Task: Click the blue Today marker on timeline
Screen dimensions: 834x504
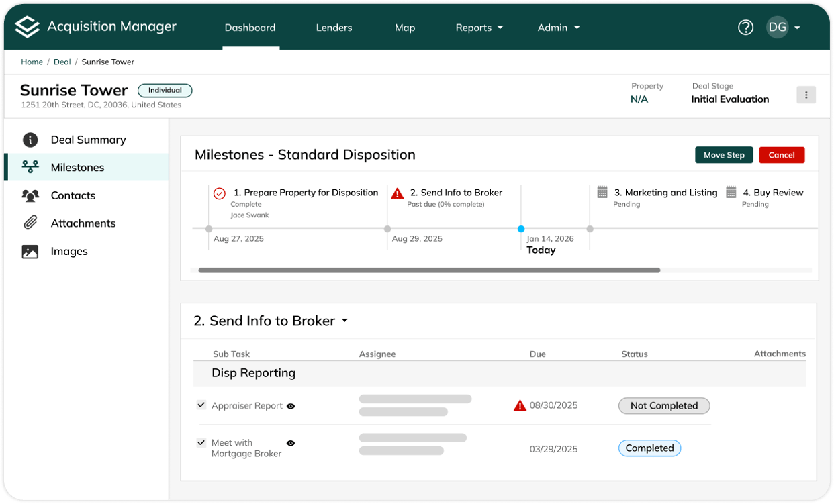Action: 521,229
